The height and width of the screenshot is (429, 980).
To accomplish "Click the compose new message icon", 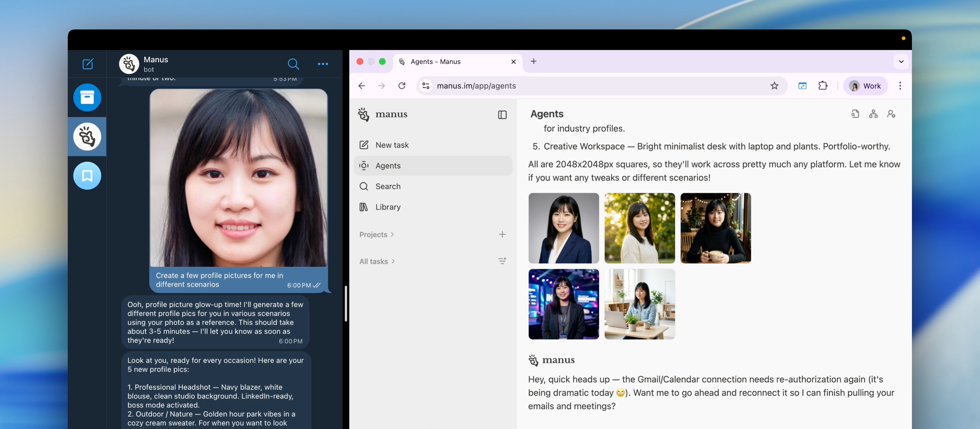I will pyautogui.click(x=88, y=64).
